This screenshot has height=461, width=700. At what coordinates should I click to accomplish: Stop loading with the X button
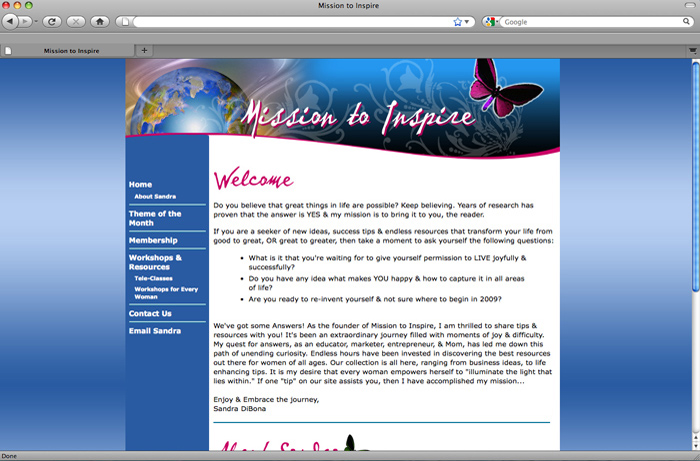point(76,21)
